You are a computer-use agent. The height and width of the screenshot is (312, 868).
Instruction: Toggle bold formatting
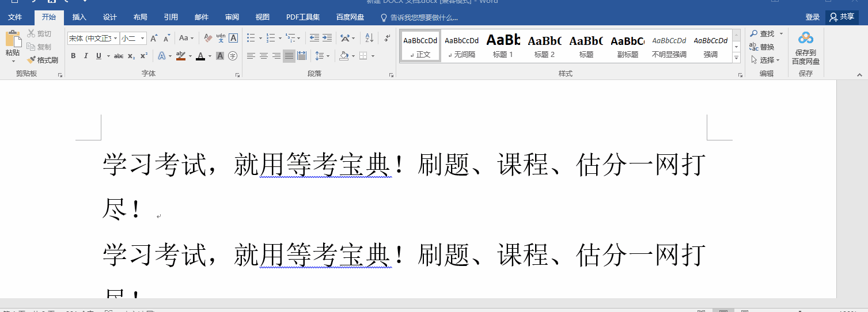(x=73, y=56)
